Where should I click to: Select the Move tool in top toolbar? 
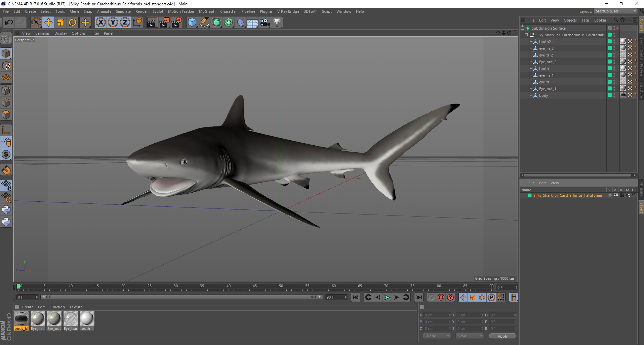coord(48,23)
